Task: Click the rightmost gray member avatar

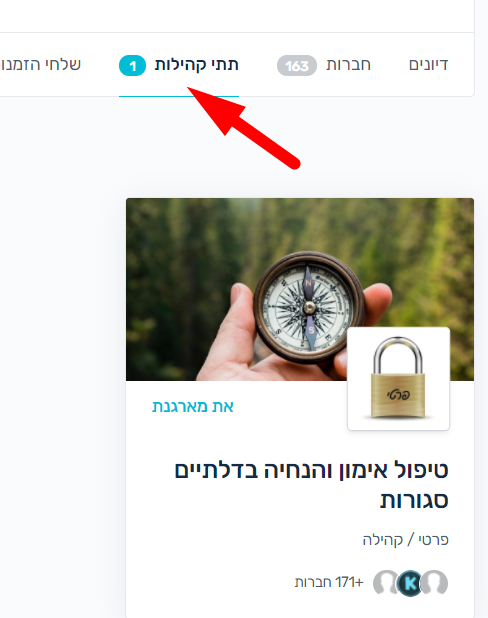Action: pyautogui.click(x=435, y=583)
